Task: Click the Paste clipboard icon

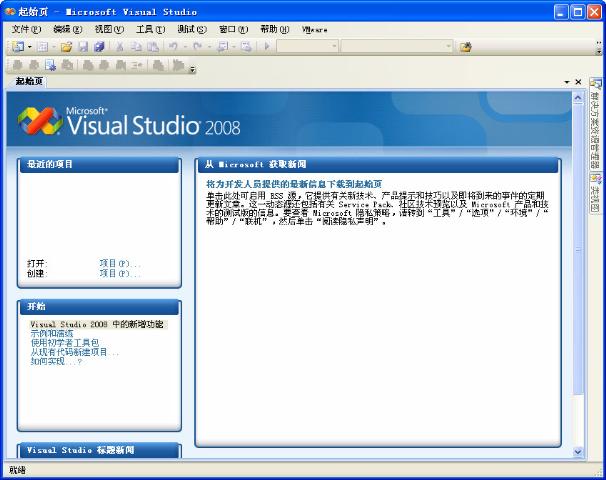Action: click(x=153, y=47)
